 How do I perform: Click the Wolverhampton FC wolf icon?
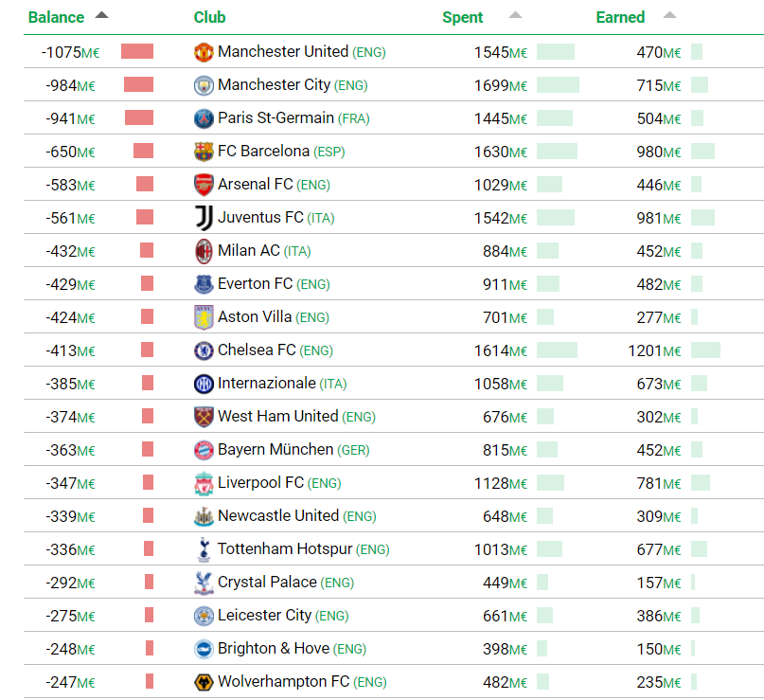(x=204, y=682)
